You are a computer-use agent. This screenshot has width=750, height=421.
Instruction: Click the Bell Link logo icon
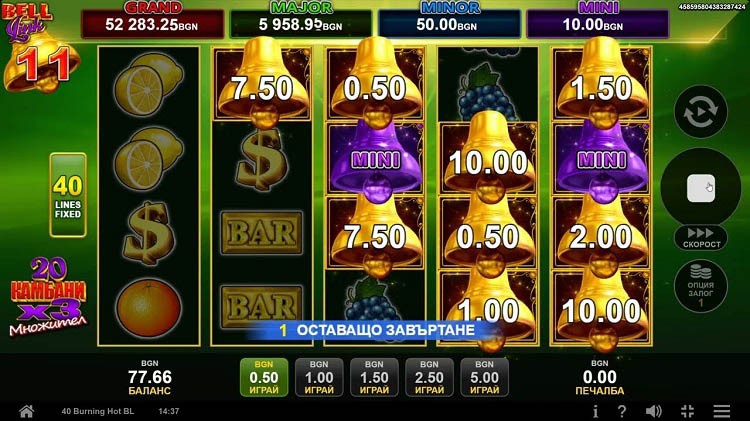click(x=41, y=46)
